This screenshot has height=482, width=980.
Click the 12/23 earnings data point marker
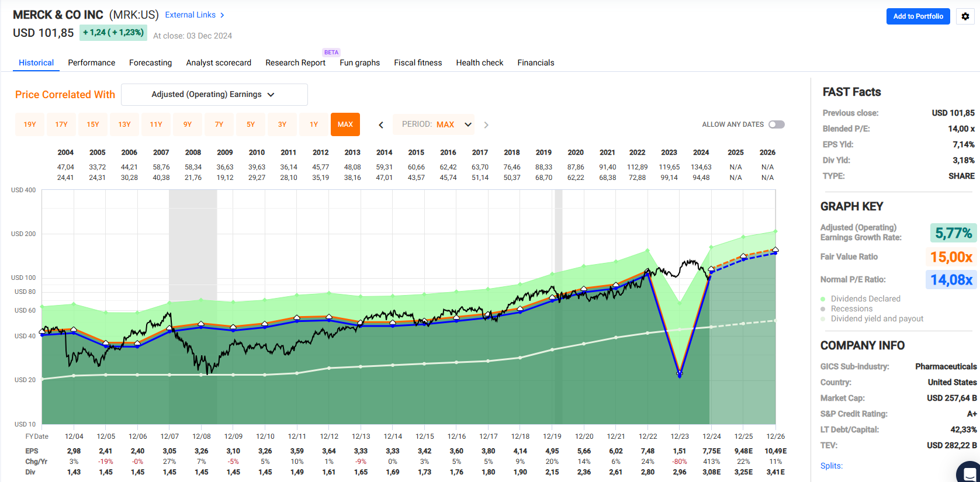click(x=679, y=373)
